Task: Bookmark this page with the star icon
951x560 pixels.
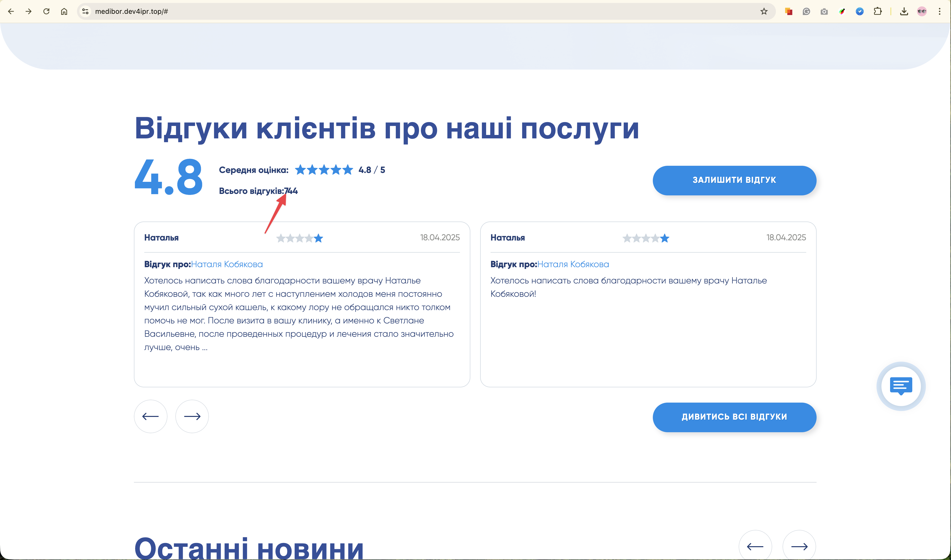Action: click(764, 11)
